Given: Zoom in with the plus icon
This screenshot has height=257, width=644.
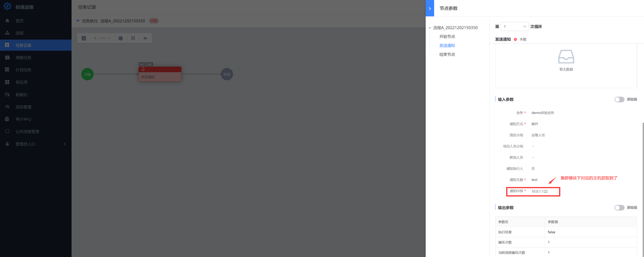Looking at the screenshot, I should [95, 38].
